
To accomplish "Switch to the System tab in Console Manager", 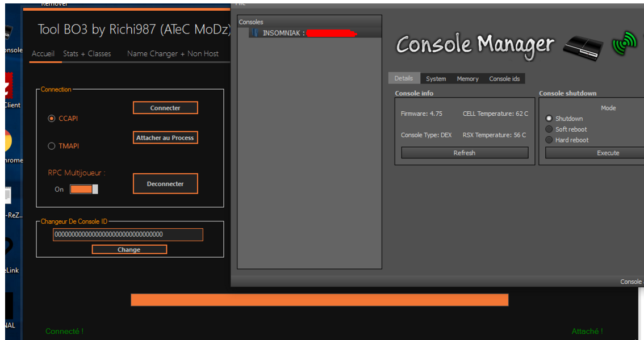I will (x=436, y=78).
